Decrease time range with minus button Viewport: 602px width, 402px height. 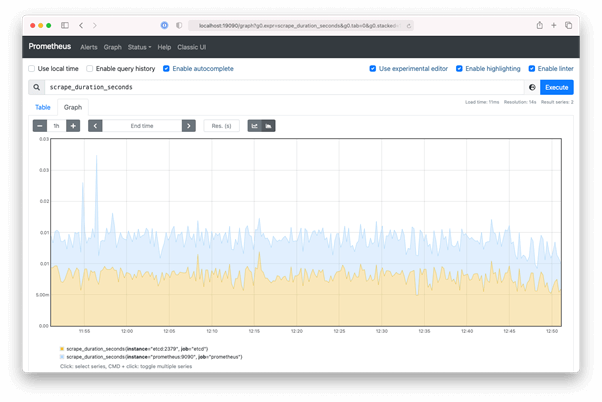40,126
